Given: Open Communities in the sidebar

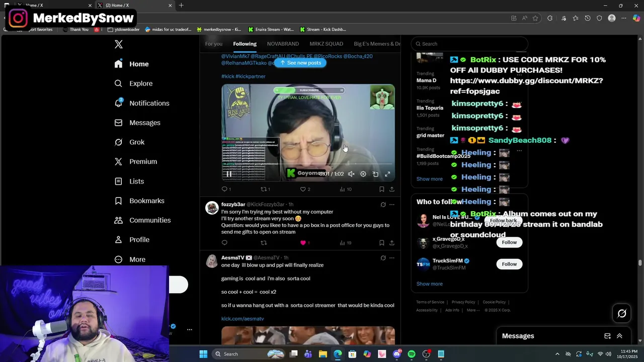Looking at the screenshot, I should point(143,220).
